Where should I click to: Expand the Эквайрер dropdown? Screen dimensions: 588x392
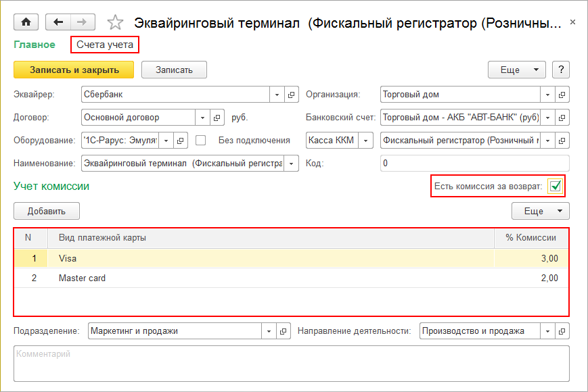pyautogui.click(x=277, y=95)
